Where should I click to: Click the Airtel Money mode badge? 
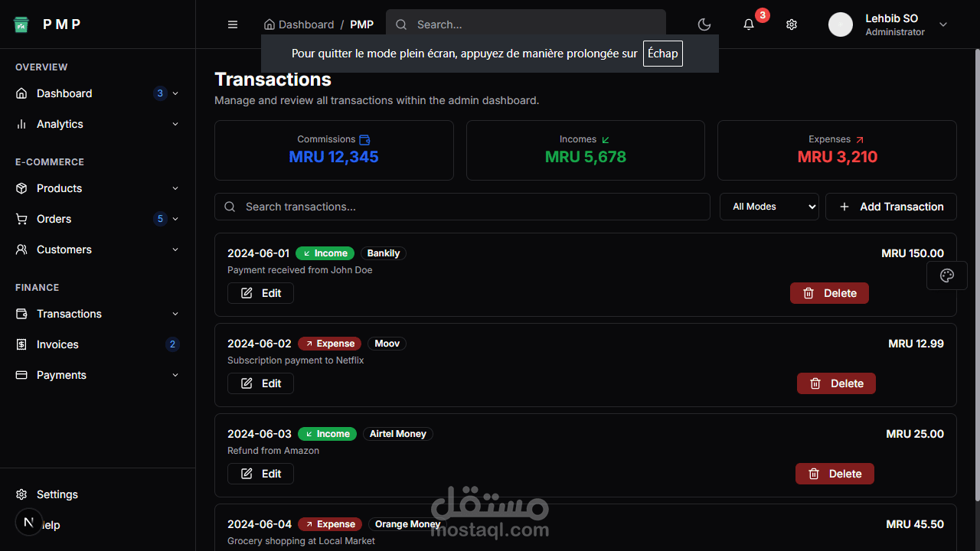[x=398, y=434]
